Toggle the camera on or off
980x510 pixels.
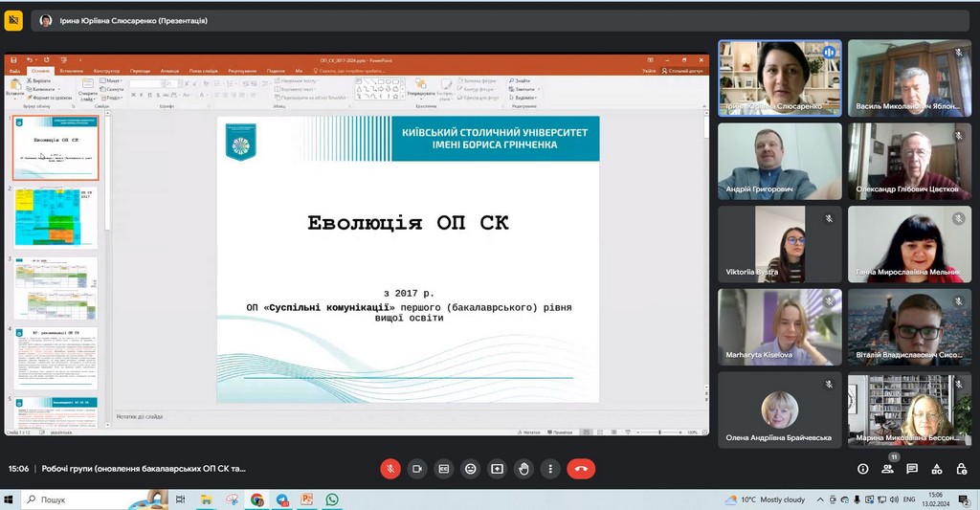(417, 469)
